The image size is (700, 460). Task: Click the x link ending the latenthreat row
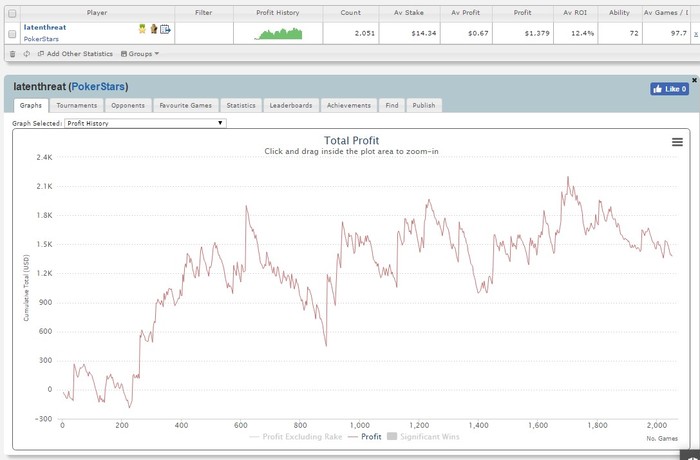click(696, 34)
